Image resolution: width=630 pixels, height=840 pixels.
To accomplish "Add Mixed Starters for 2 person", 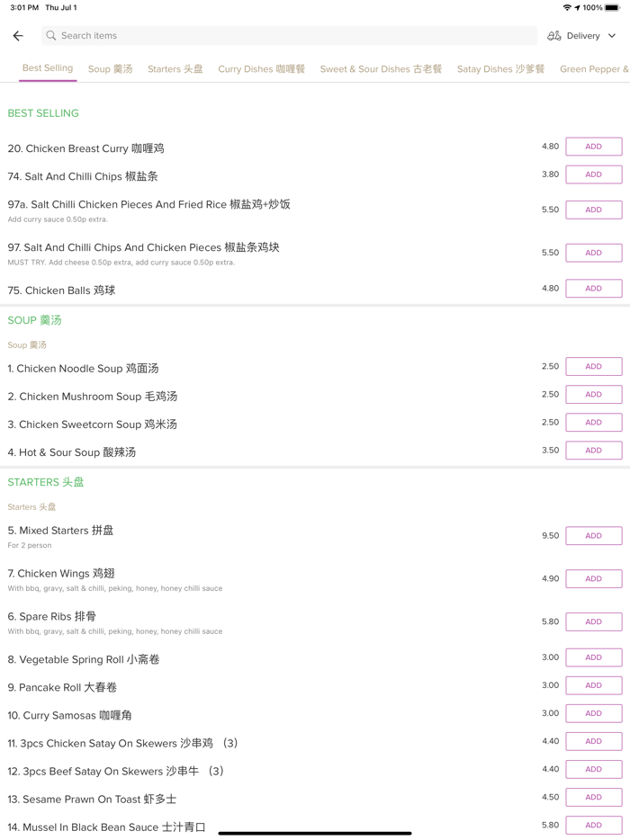I will 593,536.
